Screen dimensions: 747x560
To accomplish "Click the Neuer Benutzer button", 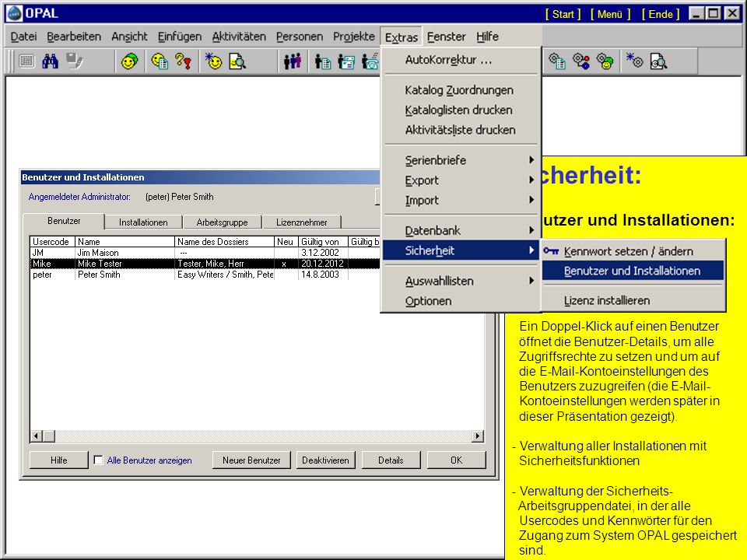I will [x=251, y=460].
